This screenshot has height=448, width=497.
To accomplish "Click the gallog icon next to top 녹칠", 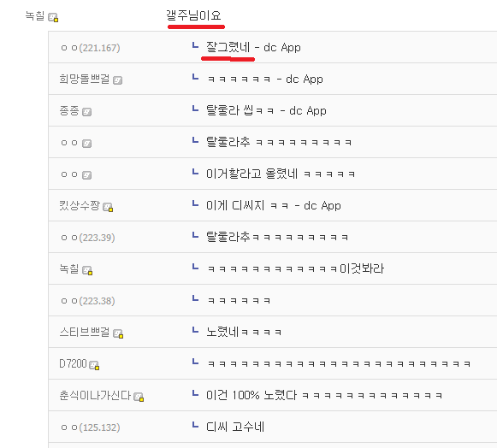I will pos(53,17).
